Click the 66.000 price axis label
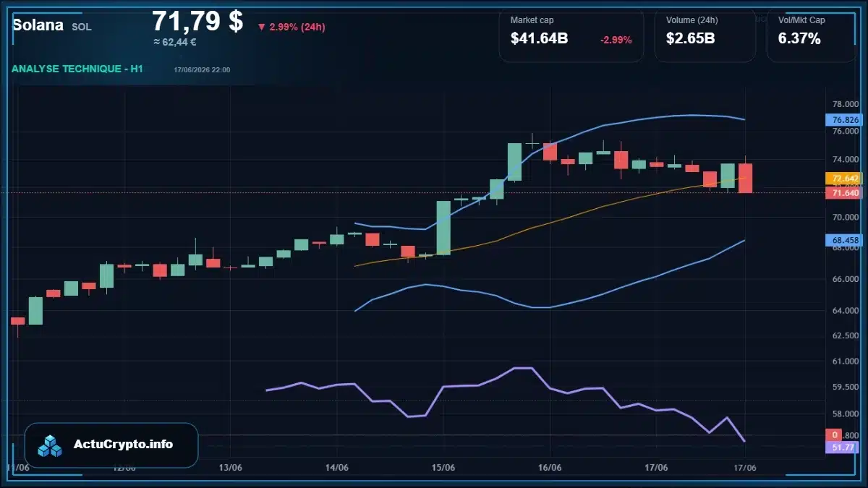The width and height of the screenshot is (868, 488). tap(846, 279)
